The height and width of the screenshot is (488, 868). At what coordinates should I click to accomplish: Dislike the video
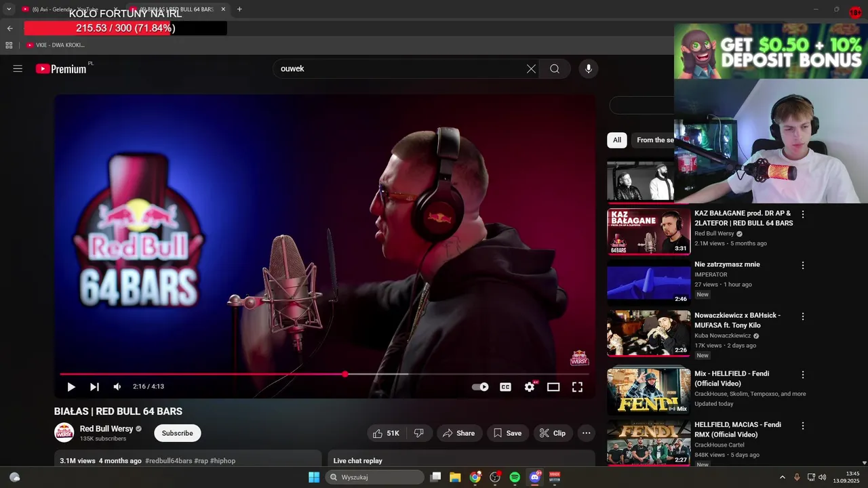[419, 433]
